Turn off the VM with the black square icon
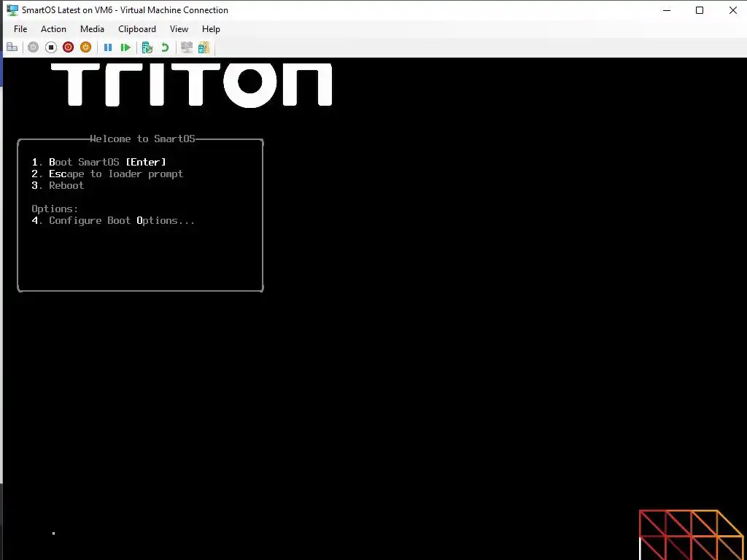 click(51, 47)
